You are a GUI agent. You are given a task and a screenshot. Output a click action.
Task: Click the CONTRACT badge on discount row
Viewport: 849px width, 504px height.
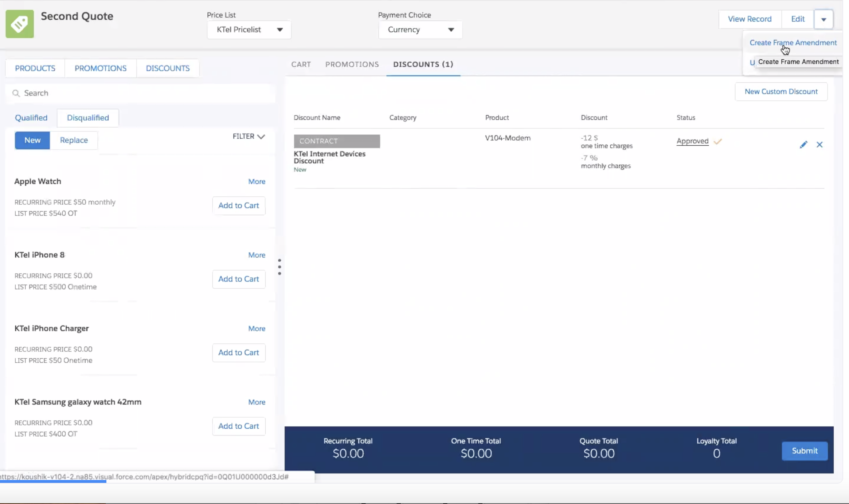pos(337,141)
